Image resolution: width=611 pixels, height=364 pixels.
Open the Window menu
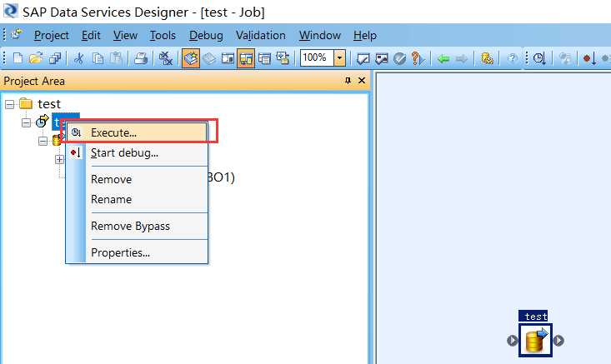click(320, 36)
